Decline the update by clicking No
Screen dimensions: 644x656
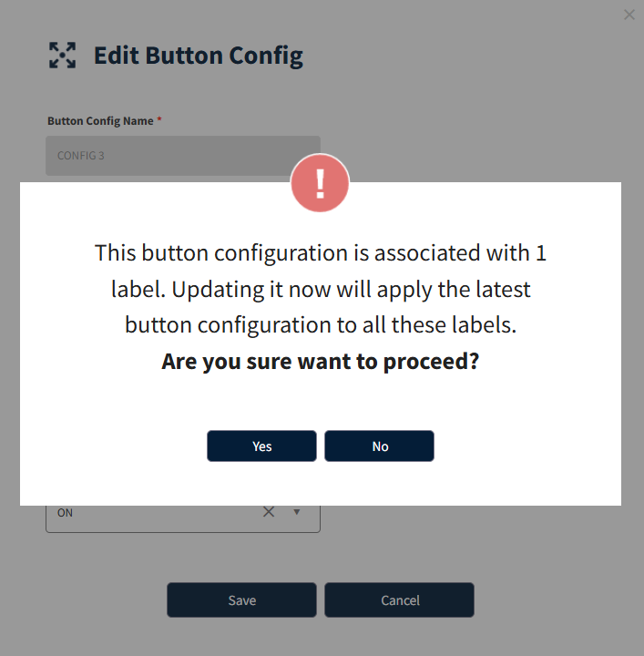379,446
